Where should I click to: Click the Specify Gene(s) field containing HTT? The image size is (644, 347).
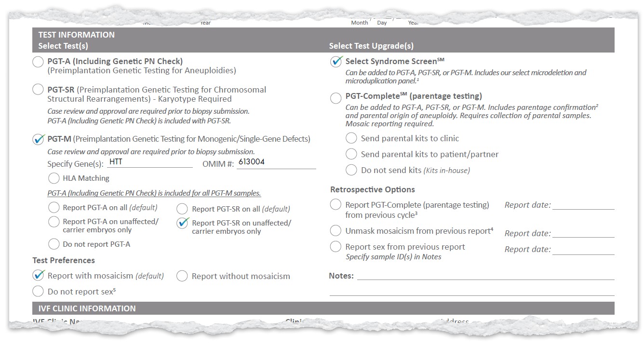[149, 163]
